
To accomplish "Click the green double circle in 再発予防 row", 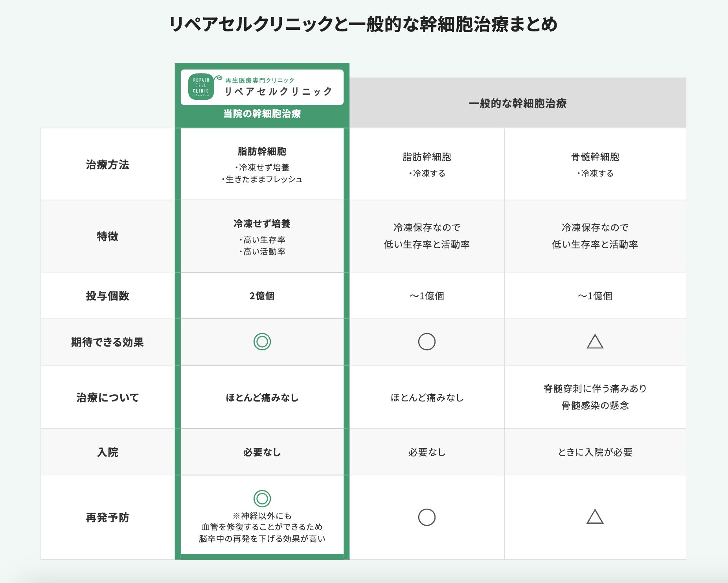I will 262,499.
